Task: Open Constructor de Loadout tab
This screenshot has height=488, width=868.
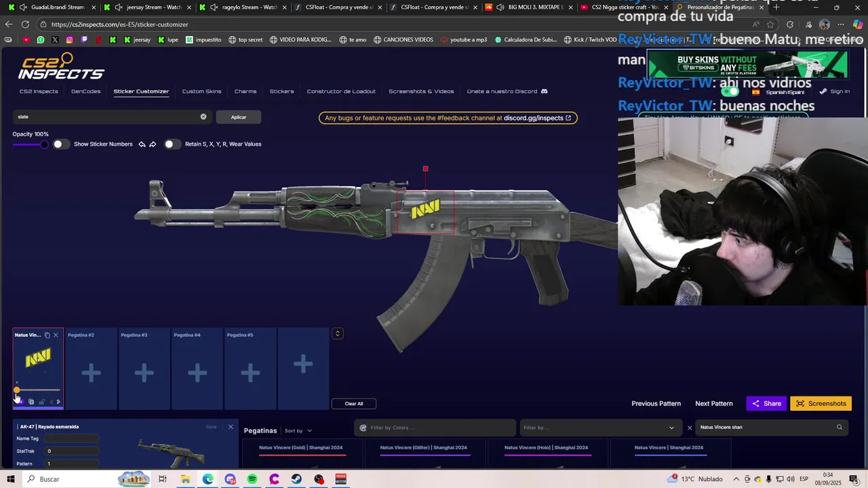Action: 341,91
